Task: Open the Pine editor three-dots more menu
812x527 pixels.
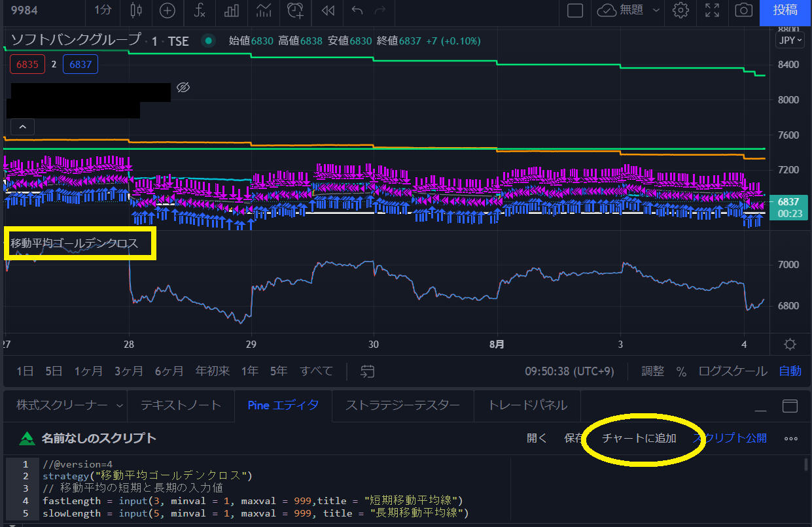Action: [x=790, y=439]
